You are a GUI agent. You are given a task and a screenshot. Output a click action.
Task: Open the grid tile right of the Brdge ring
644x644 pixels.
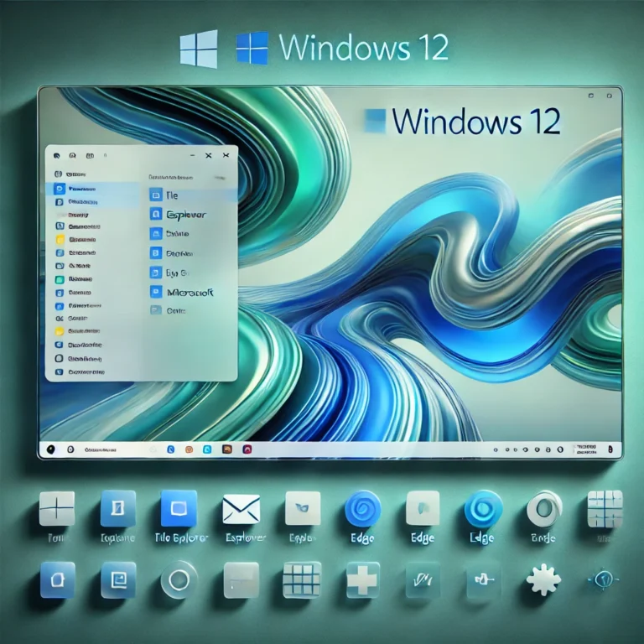click(605, 508)
